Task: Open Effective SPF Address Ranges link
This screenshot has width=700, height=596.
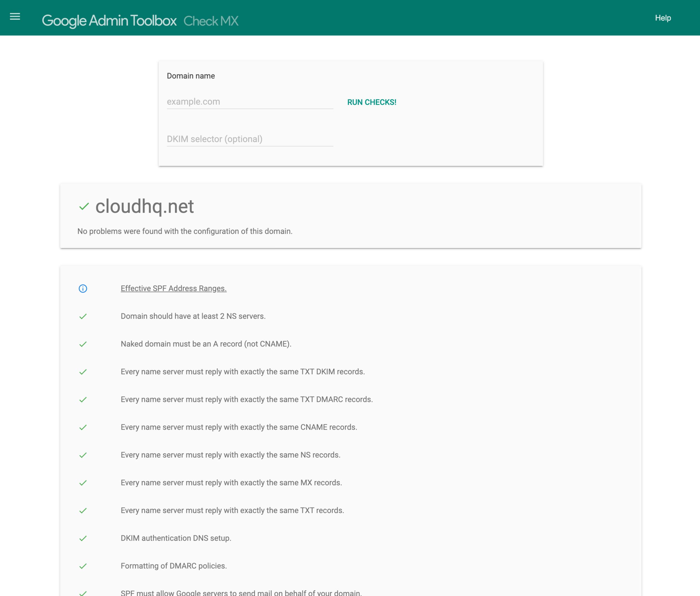Action: (174, 289)
